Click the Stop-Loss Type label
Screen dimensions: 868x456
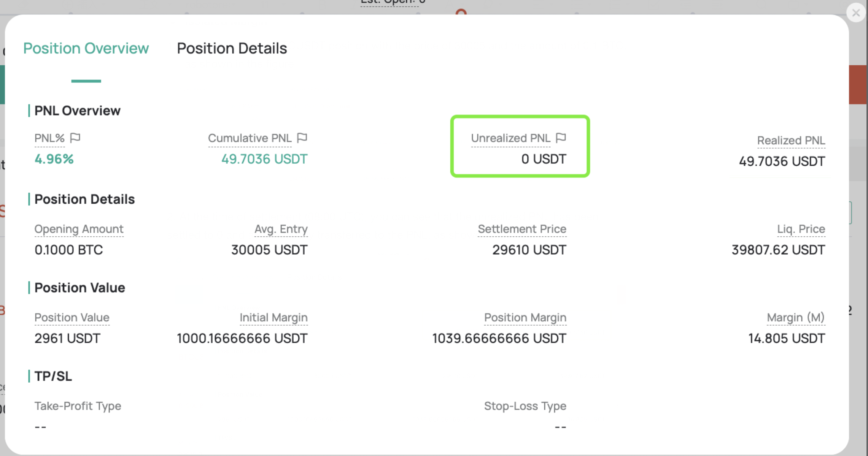(525, 406)
